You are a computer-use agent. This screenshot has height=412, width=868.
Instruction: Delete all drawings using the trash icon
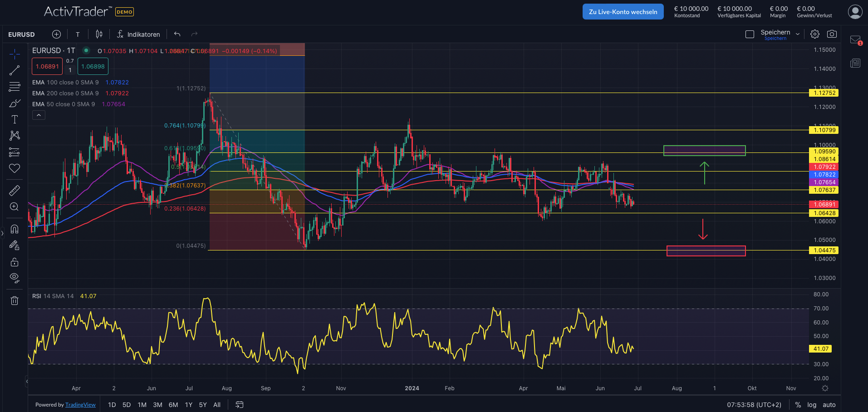15,300
